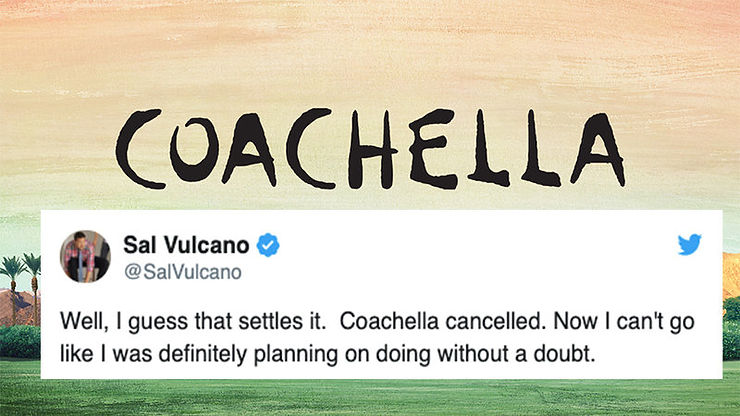Image resolution: width=740 pixels, height=416 pixels.
Task: Click the final letter A of logo
Action: tap(597, 150)
